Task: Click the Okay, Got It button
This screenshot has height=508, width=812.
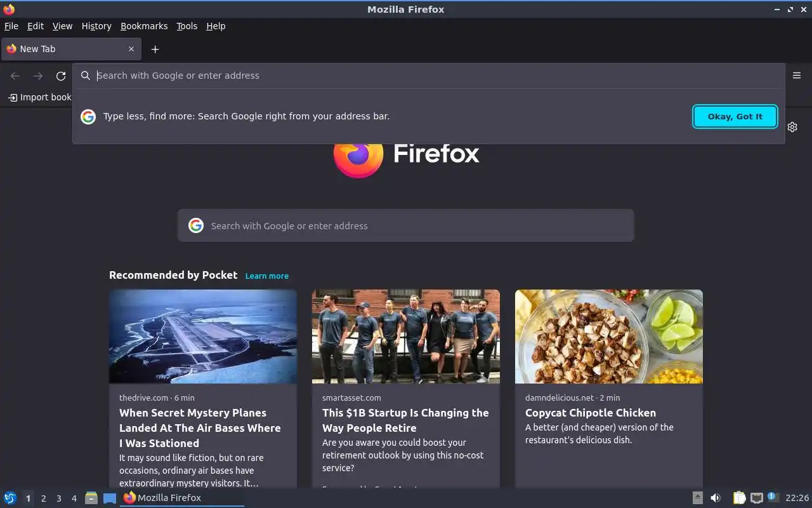Action: [735, 116]
